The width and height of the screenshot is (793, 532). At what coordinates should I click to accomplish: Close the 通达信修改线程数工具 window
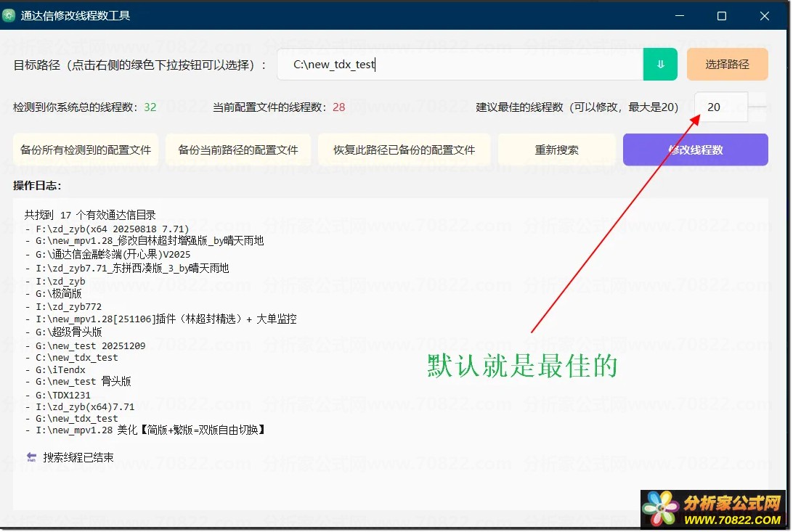tap(765, 15)
